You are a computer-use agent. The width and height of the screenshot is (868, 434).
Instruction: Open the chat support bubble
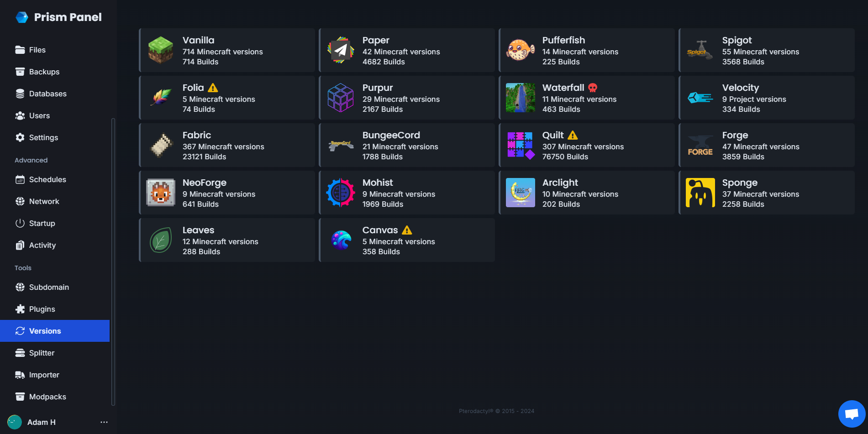[852, 414]
